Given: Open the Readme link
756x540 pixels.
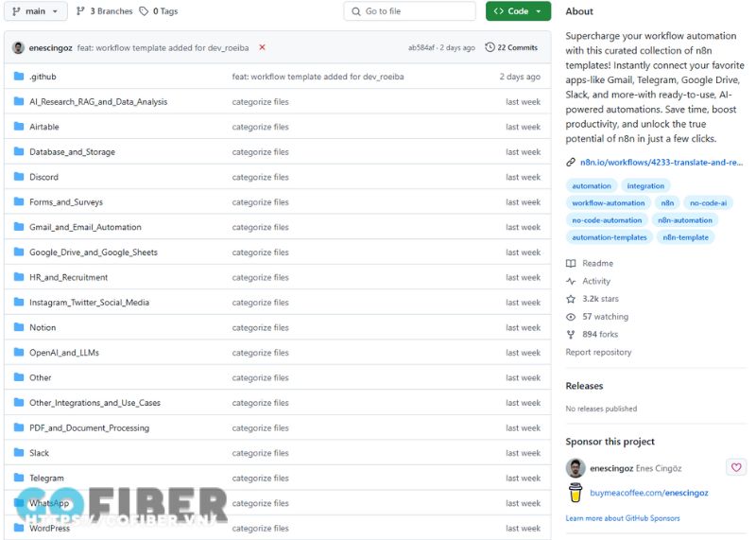Looking at the screenshot, I should tap(598, 264).
